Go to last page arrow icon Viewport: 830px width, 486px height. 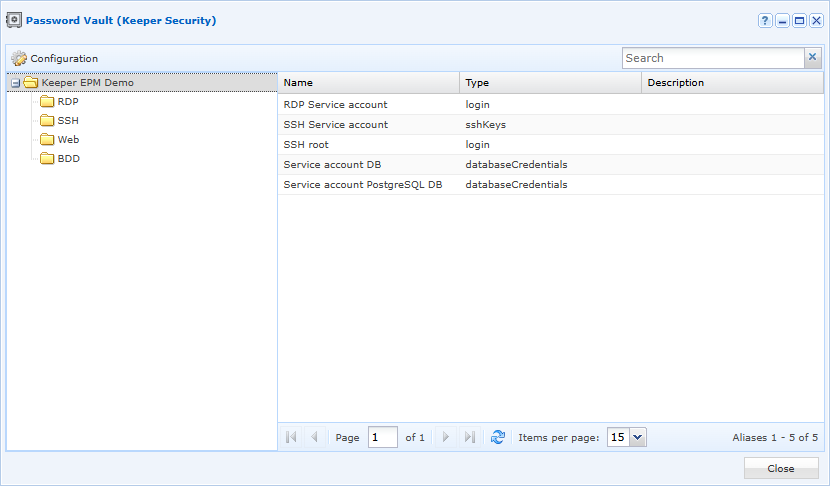pos(470,437)
